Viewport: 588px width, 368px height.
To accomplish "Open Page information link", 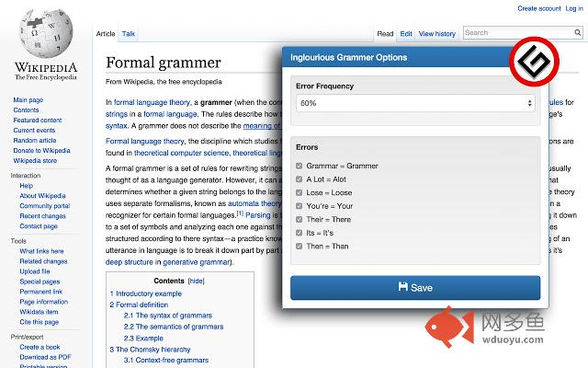I will (x=44, y=302).
